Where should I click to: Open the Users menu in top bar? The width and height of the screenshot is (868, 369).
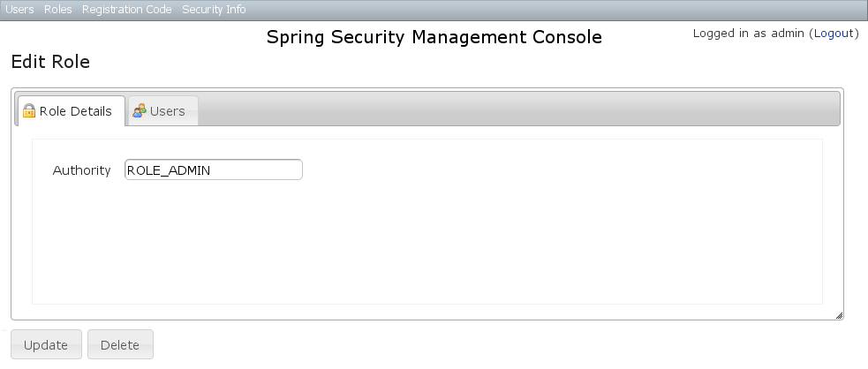[19, 10]
